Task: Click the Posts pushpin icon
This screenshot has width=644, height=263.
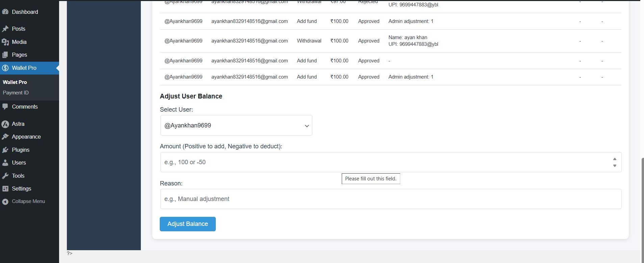Action: pyautogui.click(x=5, y=29)
